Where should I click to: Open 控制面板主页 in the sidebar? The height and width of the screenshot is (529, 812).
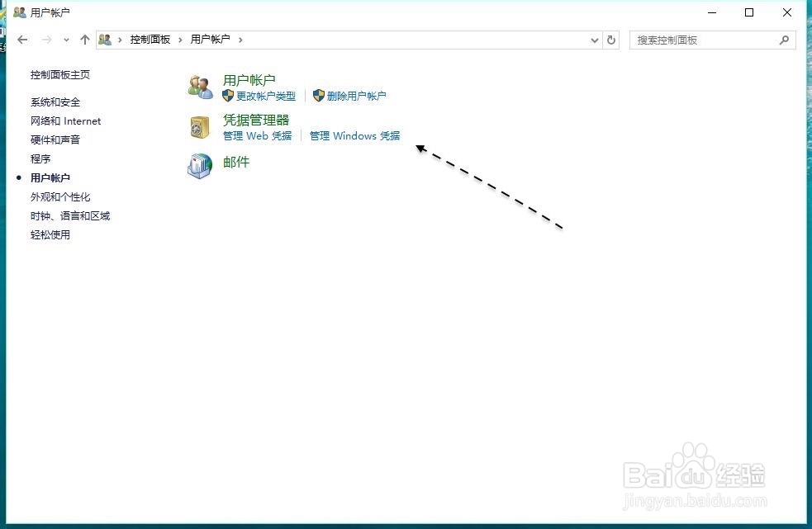coord(60,74)
